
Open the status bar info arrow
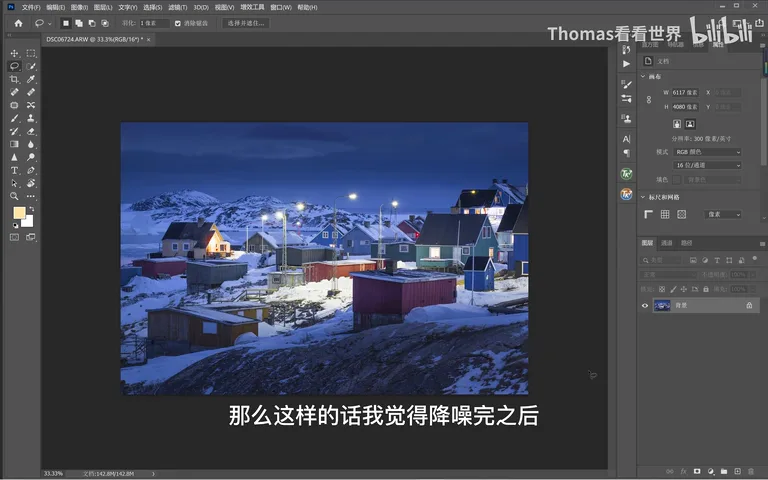pos(153,474)
